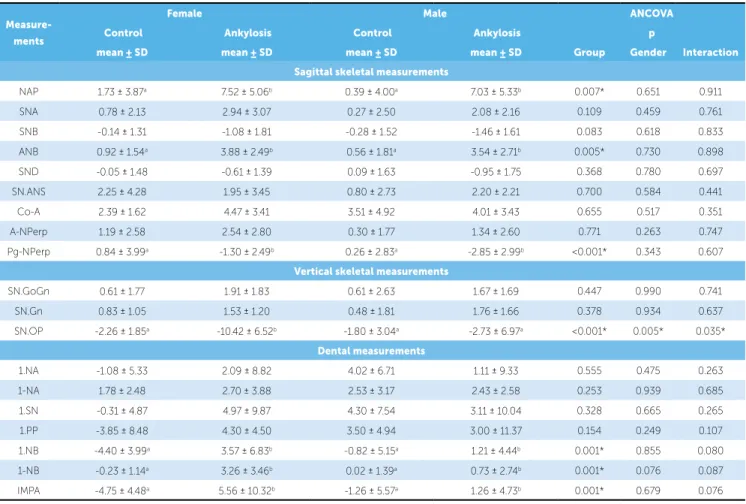Screen dimensions: 746x504
Task: Select SN.GoGn gender p-value 0.990
Action: tap(648, 291)
